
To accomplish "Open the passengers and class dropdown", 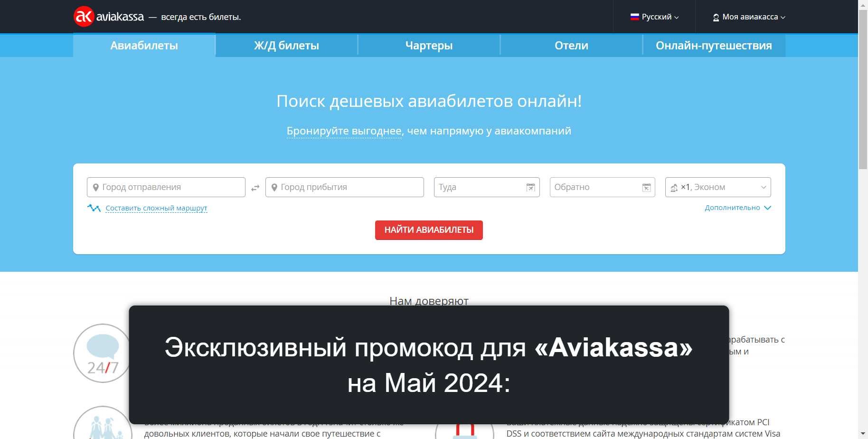I will [x=718, y=187].
